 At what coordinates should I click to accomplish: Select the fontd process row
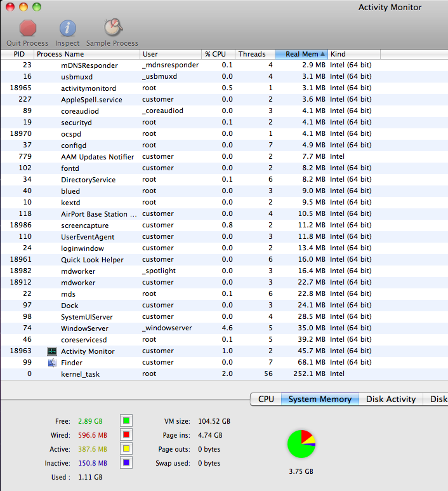click(x=224, y=168)
